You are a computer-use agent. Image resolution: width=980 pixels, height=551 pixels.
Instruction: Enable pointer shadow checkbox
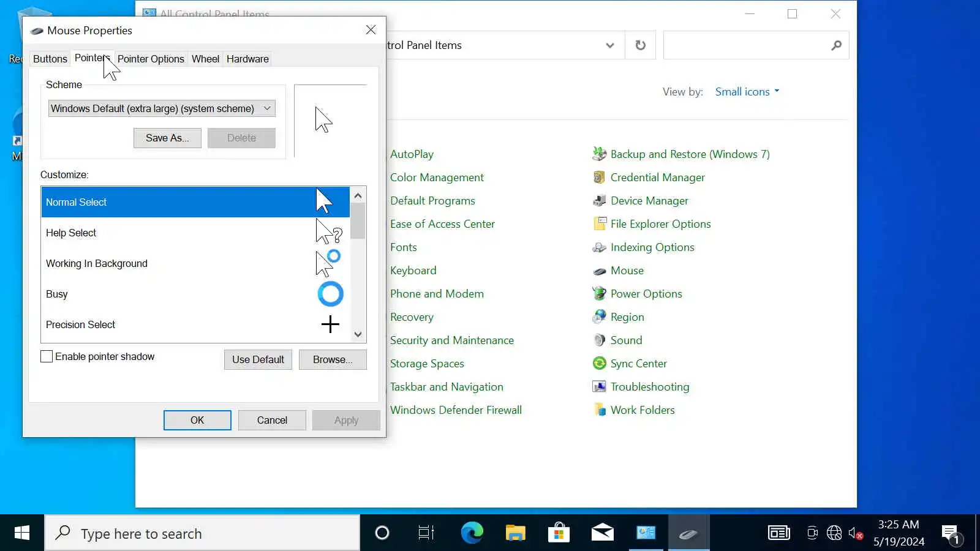[x=47, y=356]
